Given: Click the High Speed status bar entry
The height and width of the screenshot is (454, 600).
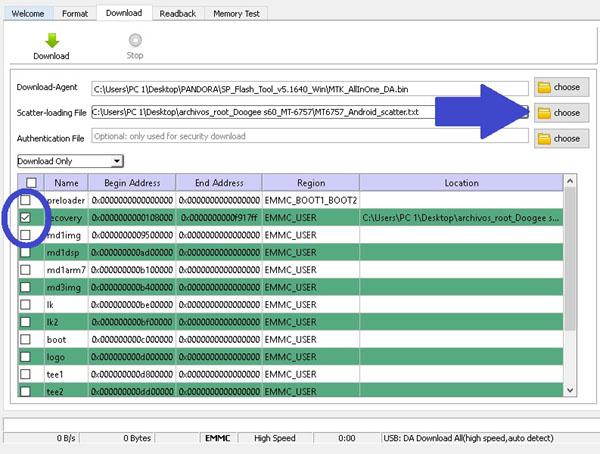Looking at the screenshot, I should coord(275,438).
